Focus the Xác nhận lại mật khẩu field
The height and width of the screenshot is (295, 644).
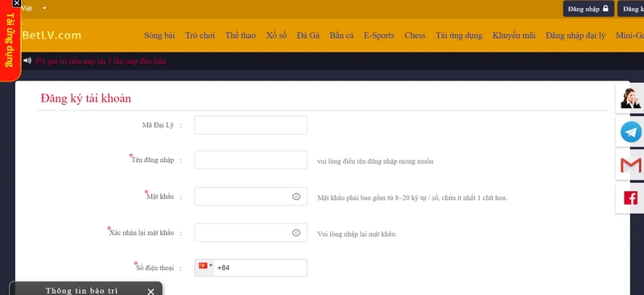pyautogui.click(x=250, y=232)
